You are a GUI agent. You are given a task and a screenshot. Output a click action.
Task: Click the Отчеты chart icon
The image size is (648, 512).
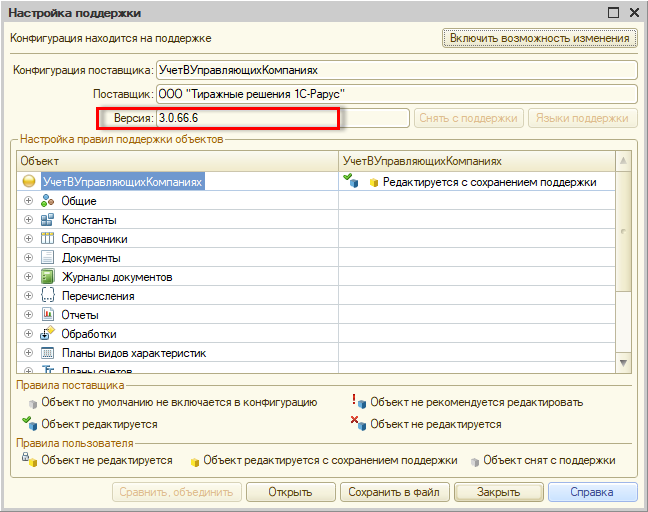(48, 314)
